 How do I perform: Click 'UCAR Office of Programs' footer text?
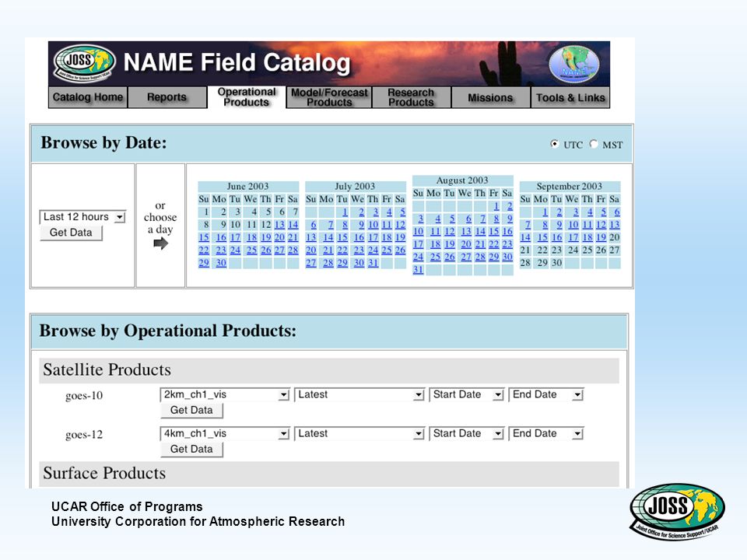pyautogui.click(x=127, y=506)
